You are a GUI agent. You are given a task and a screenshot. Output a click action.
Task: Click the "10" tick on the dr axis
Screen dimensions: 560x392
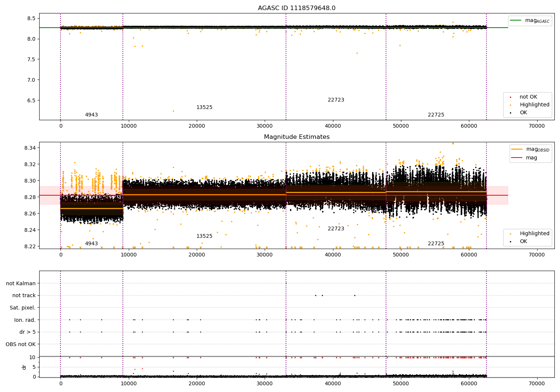32,358
